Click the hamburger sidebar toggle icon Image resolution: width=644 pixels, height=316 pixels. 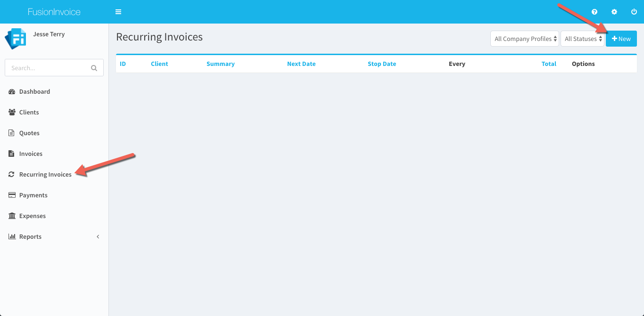[x=118, y=12]
